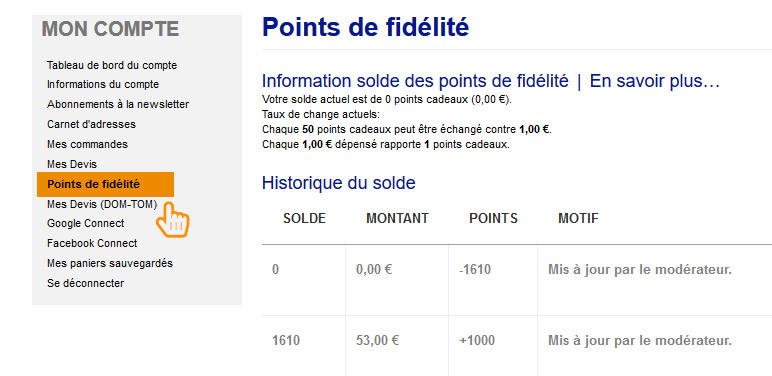This screenshot has height=376, width=772.
Task: Go to Abonnements à la newsletter
Action: click(x=118, y=104)
